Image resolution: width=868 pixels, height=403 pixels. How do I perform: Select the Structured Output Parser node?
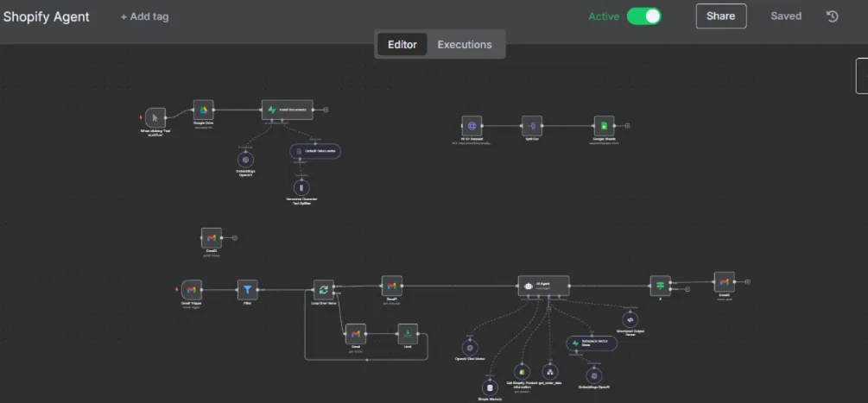630,319
